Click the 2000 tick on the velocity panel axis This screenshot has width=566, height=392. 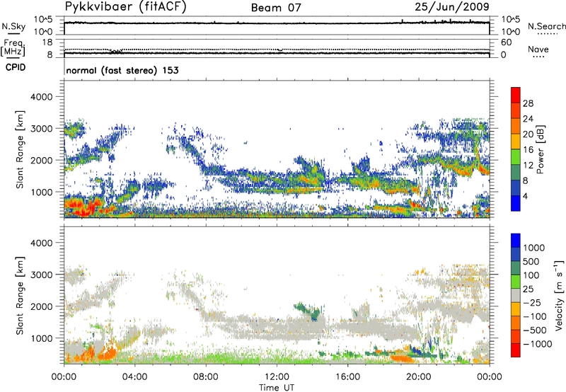tap(41, 306)
